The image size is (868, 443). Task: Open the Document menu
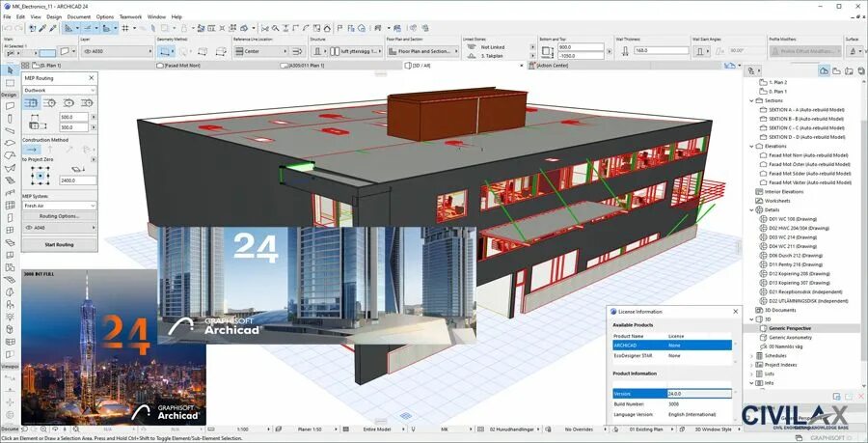tap(79, 17)
